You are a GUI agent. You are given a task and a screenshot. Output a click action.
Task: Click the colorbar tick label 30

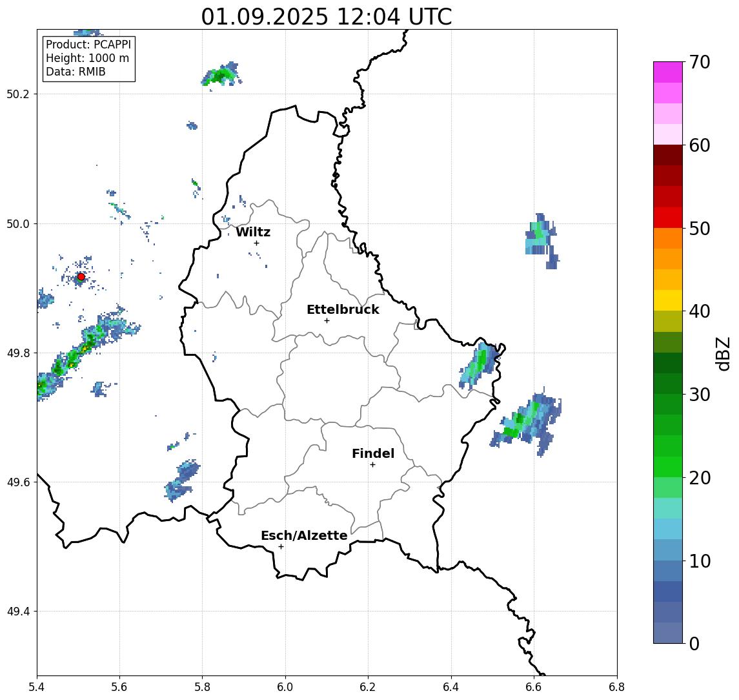tap(700, 395)
